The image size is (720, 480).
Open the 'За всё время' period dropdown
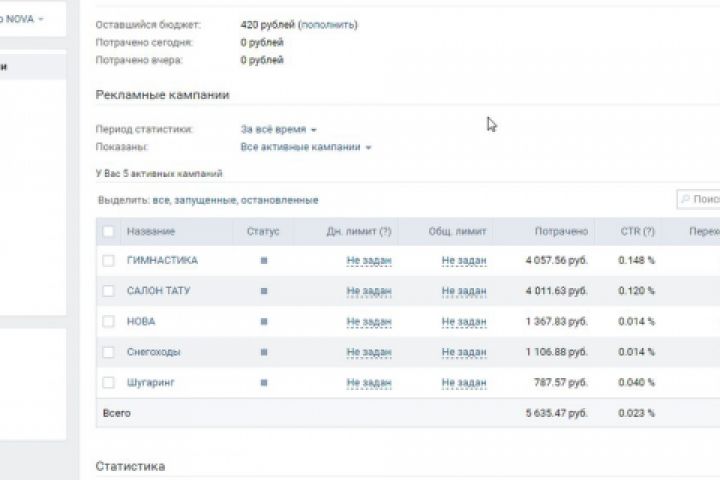(x=279, y=130)
